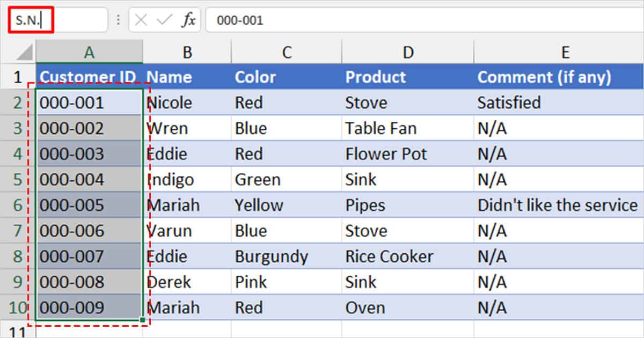
Task: Click the Customer ID header cell
Action: [89, 77]
